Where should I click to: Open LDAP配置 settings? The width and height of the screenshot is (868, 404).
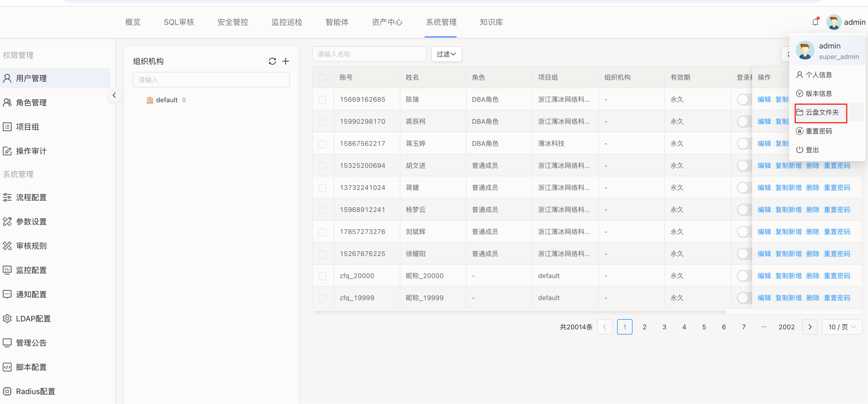coord(33,319)
